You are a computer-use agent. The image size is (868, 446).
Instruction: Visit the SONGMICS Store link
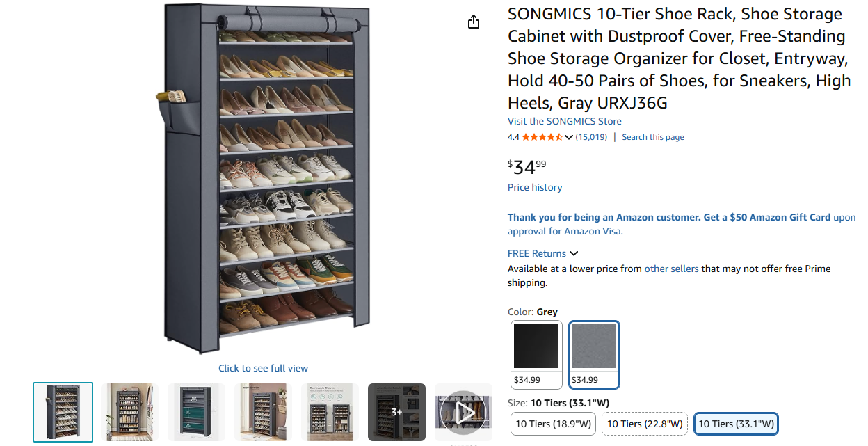click(x=564, y=121)
